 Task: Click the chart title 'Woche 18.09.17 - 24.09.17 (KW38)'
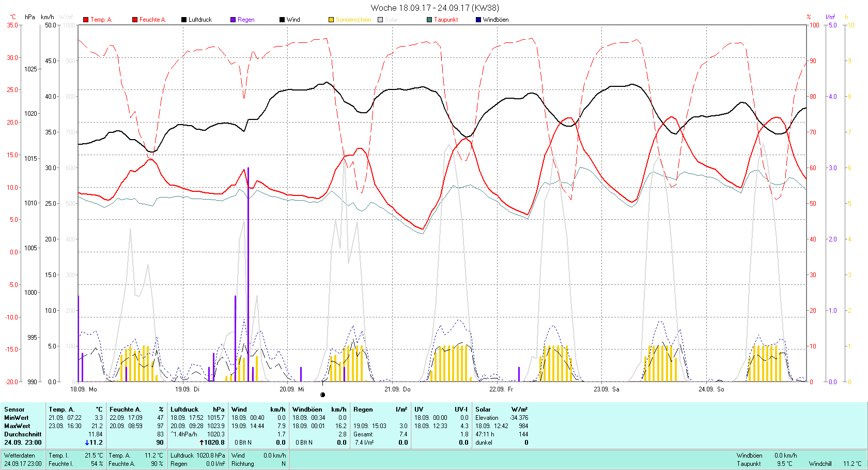[x=435, y=8]
